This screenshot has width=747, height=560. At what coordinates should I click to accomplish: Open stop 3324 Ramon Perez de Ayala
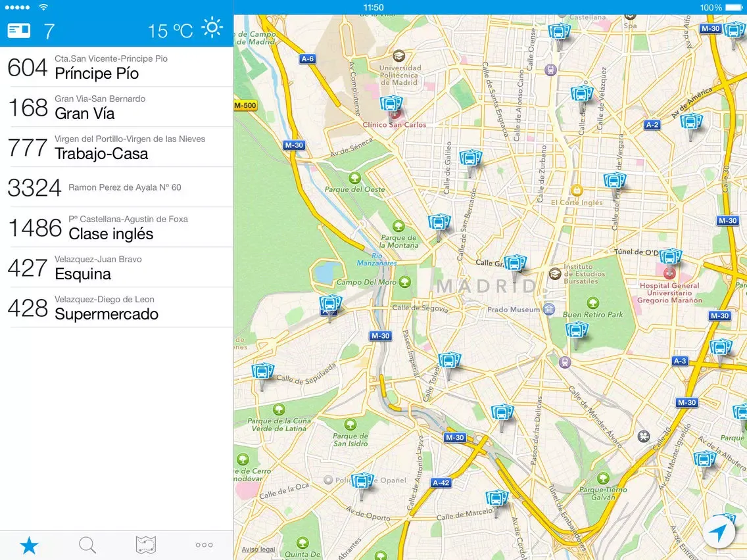pos(116,187)
